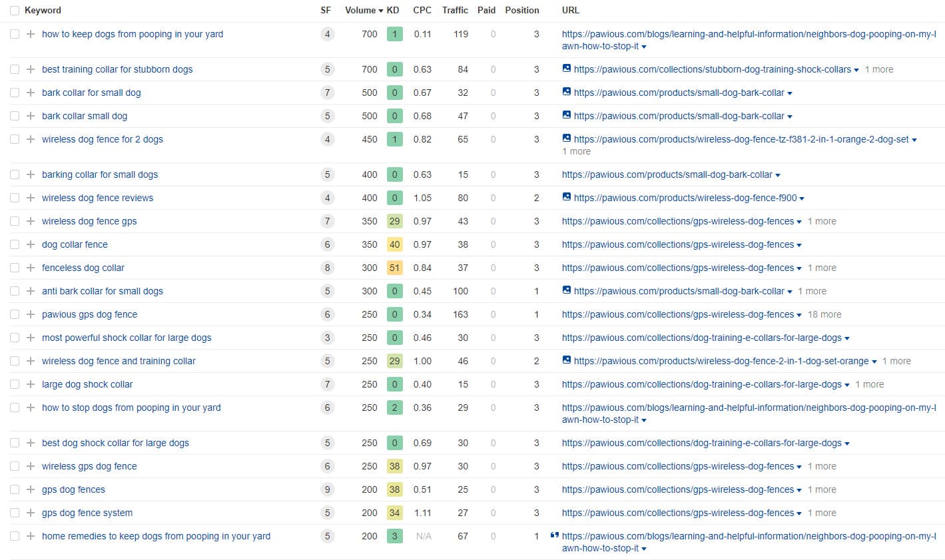Open keyword link 'large dog shock collar'
Viewport: 945px width, 560px height.
[x=87, y=384]
